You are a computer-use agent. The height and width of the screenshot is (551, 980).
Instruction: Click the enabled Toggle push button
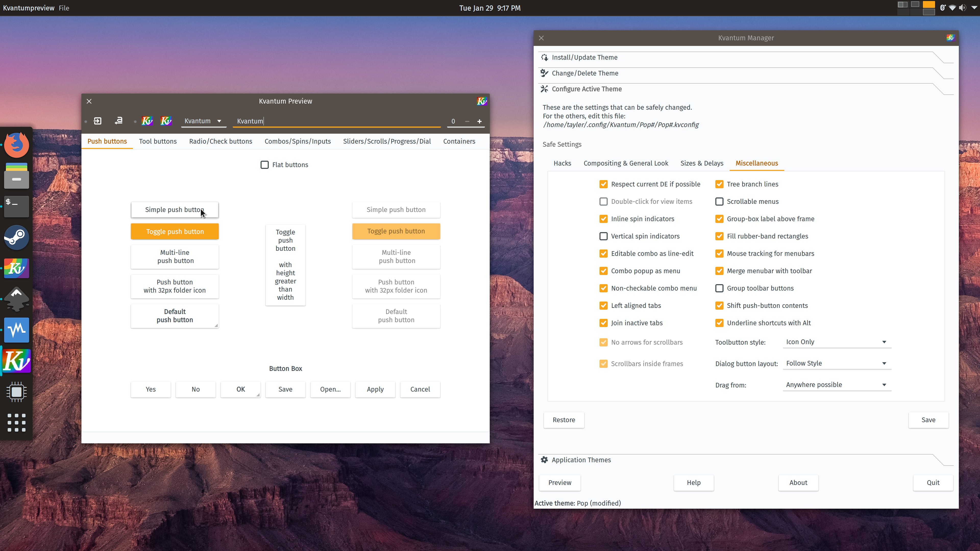tap(175, 232)
